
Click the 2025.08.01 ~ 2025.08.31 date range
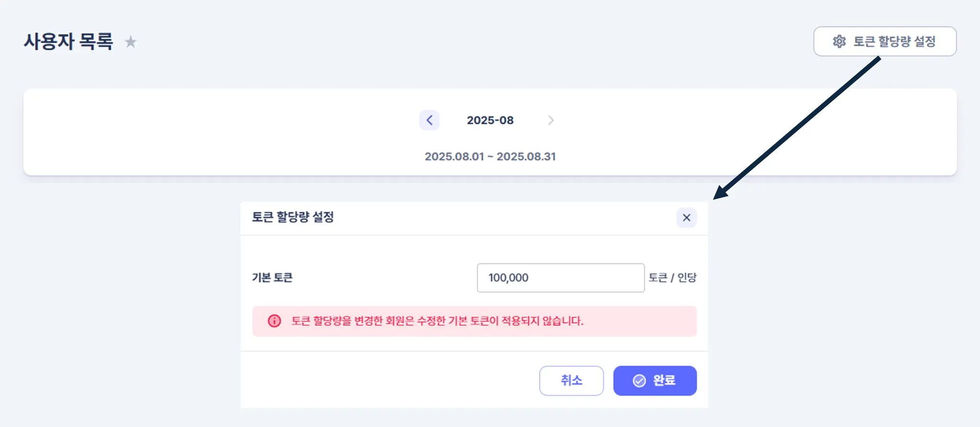click(x=490, y=157)
